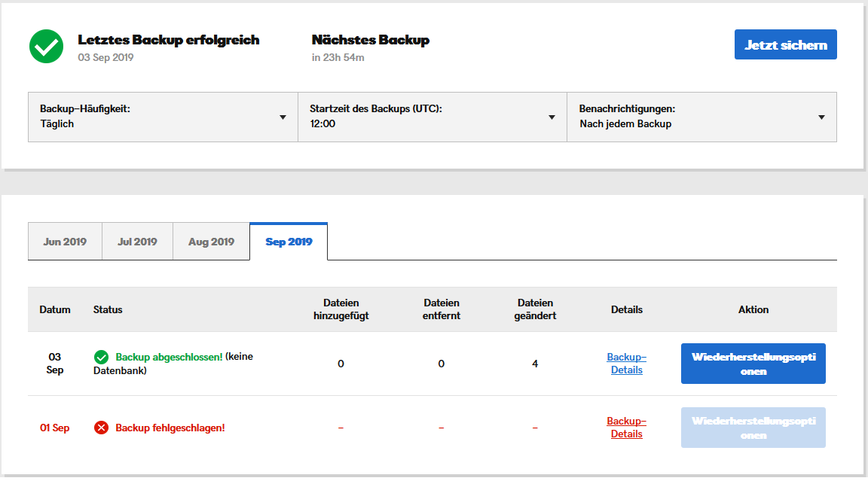Open the Startzeit des Backups dropdown
This screenshot has width=868, height=481.
tap(432, 117)
